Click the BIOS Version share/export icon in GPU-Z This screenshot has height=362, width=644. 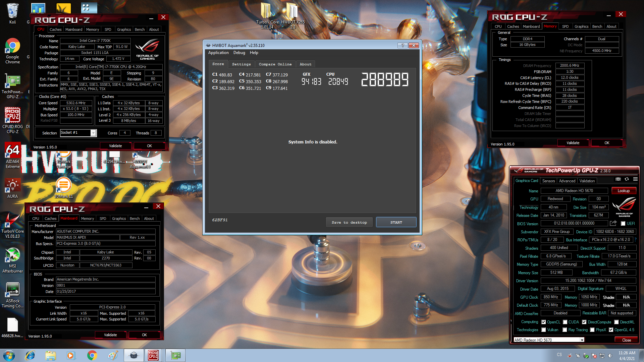(613, 223)
